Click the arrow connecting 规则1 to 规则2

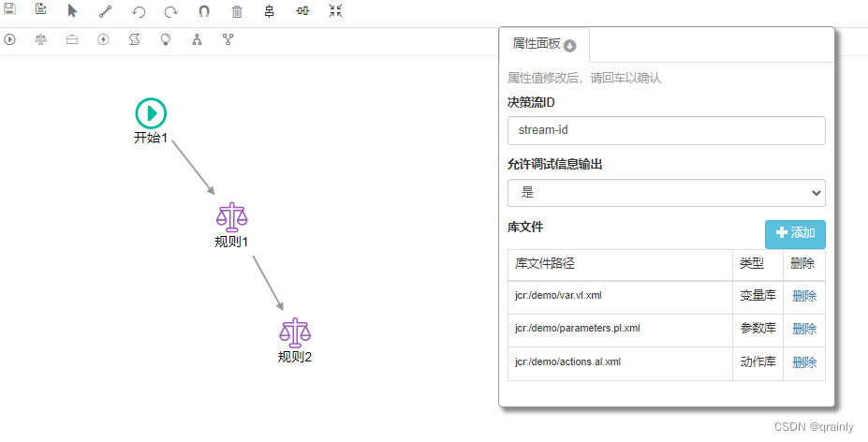268,283
